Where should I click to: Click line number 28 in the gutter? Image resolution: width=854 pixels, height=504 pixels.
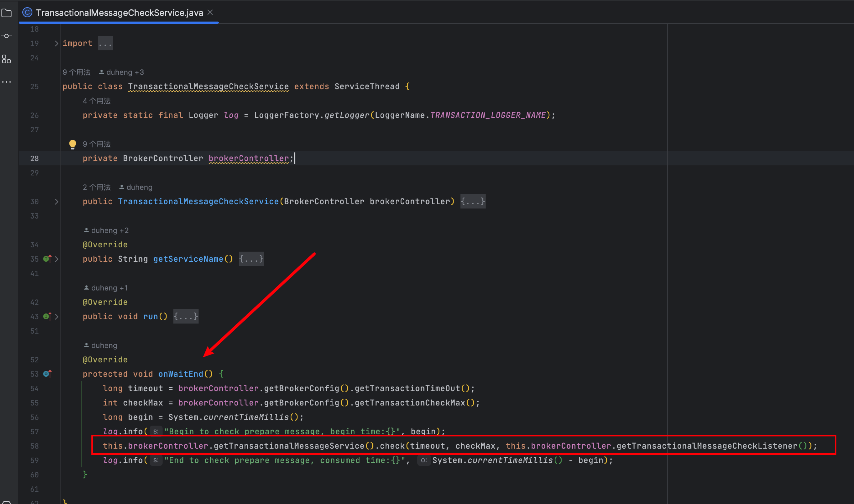pyautogui.click(x=35, y=159)
